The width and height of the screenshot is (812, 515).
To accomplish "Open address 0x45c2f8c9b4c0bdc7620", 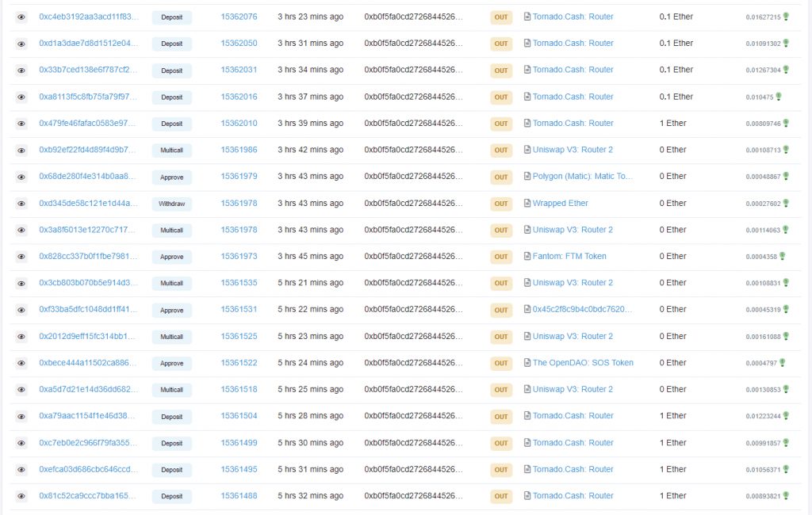I will coord(582,309).
